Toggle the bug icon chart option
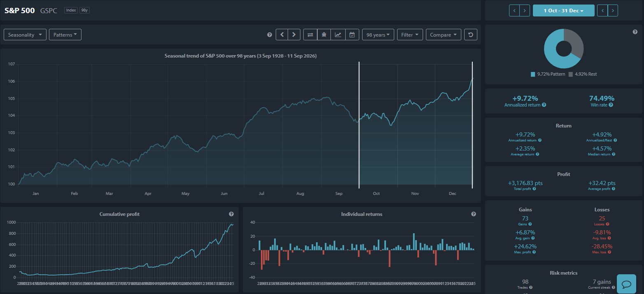Screen dimensions: 644x294 click(x=324, y=35)
